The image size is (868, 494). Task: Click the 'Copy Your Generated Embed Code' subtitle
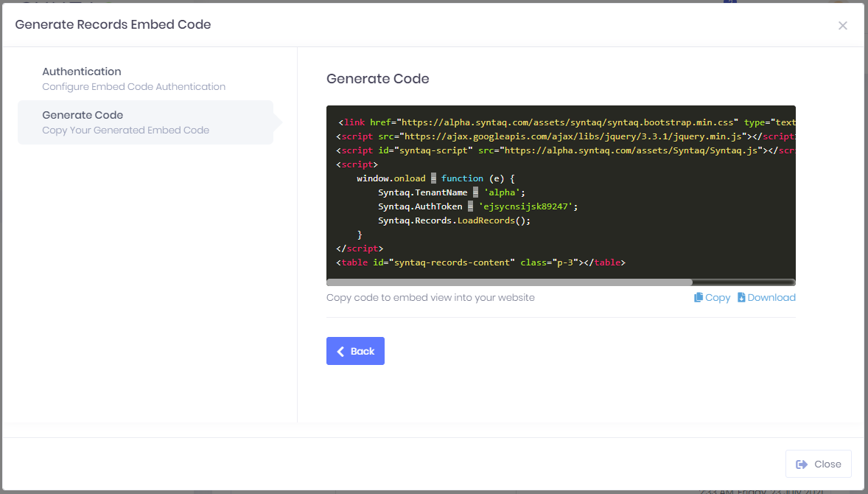click(126, 131)
